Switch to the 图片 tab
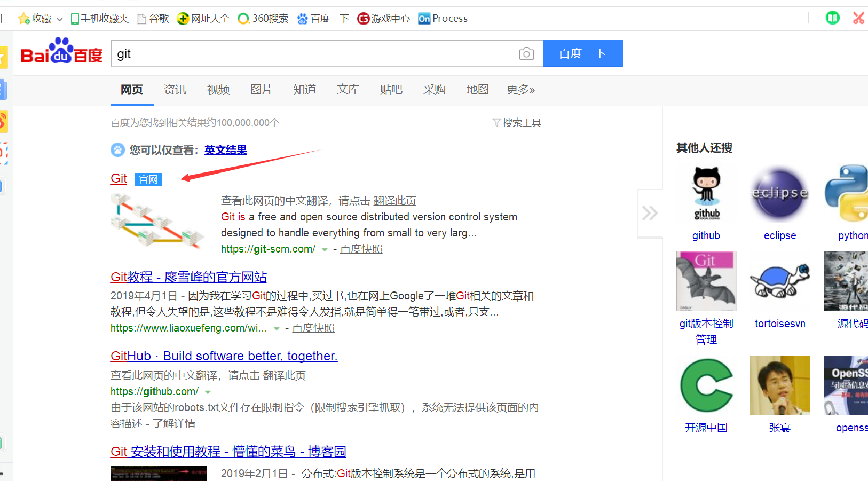The image size is (868, 481). click(x=262, y=90)
